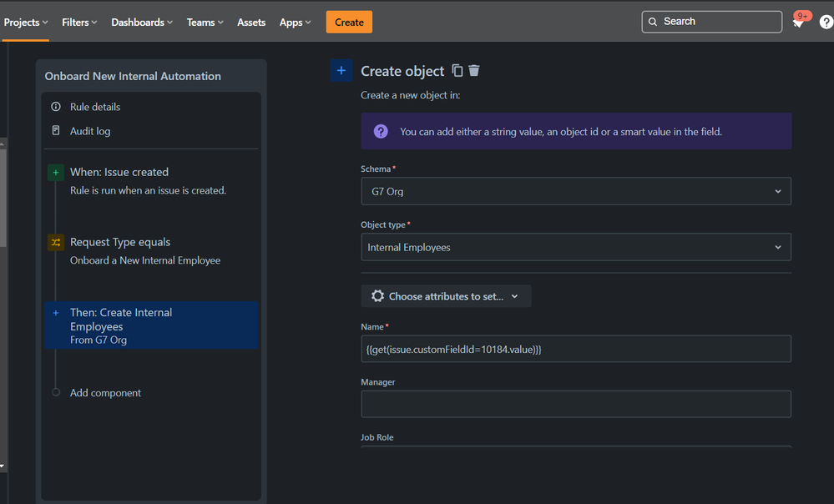This screenshot has width=834, height=504.
Task: Open the Apps menu
Action: [x=295, y=23]
